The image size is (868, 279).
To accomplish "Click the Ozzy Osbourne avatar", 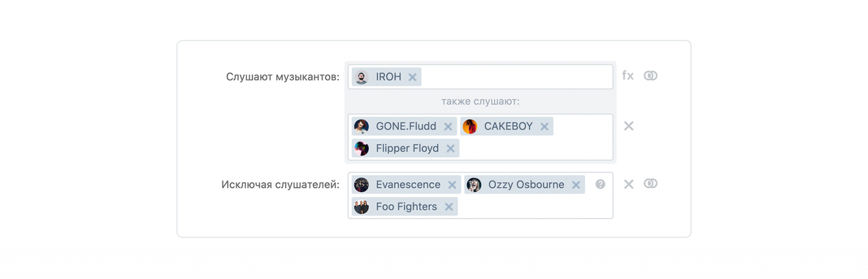I will click(x=474, y=185).
